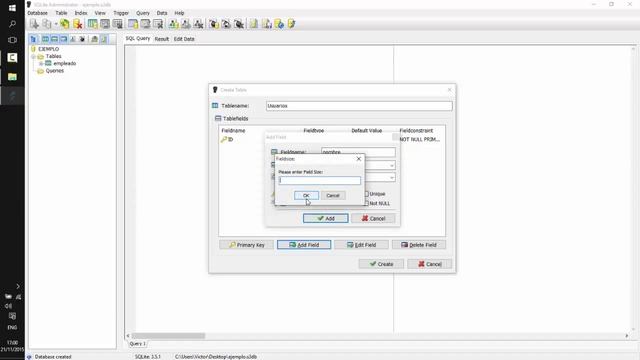Click the Edit Table toolbar icon

point(105,24)
